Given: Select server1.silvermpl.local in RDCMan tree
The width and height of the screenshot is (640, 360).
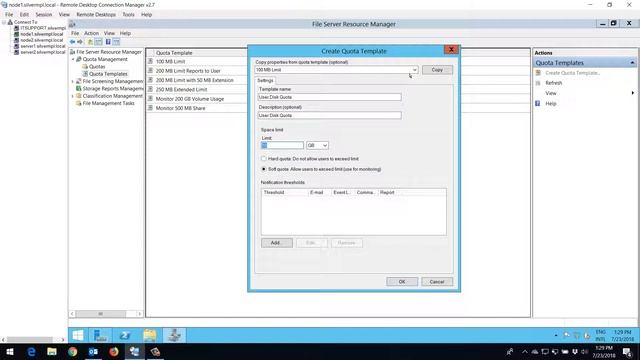Looking at the screenshot, I should [42, 46].
